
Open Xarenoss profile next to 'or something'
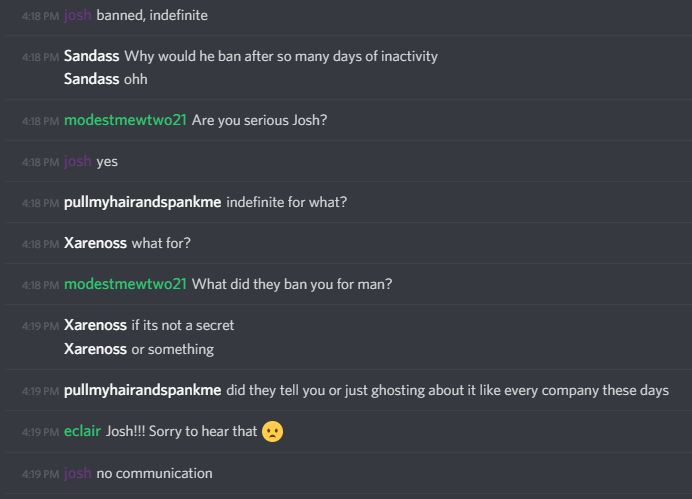click(95, 349)
